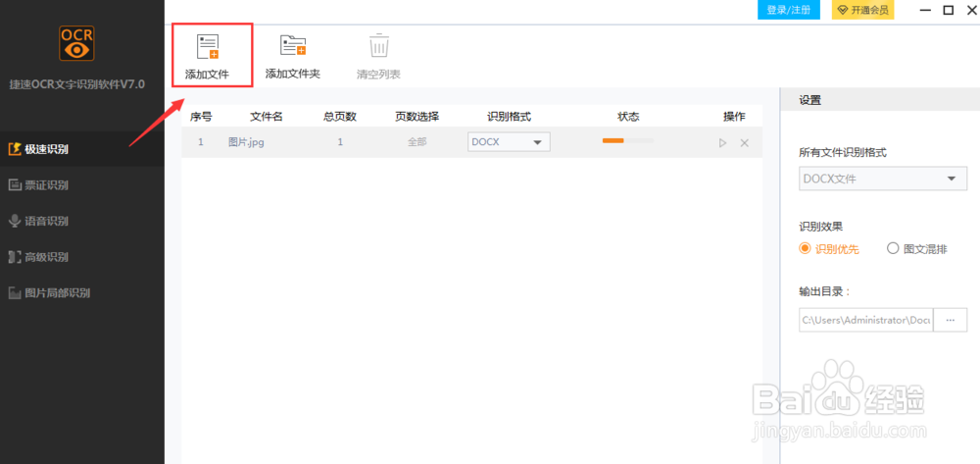Close the OCR application window
The height and width of the screenshot is (464, 980).
tap(970, 10)
